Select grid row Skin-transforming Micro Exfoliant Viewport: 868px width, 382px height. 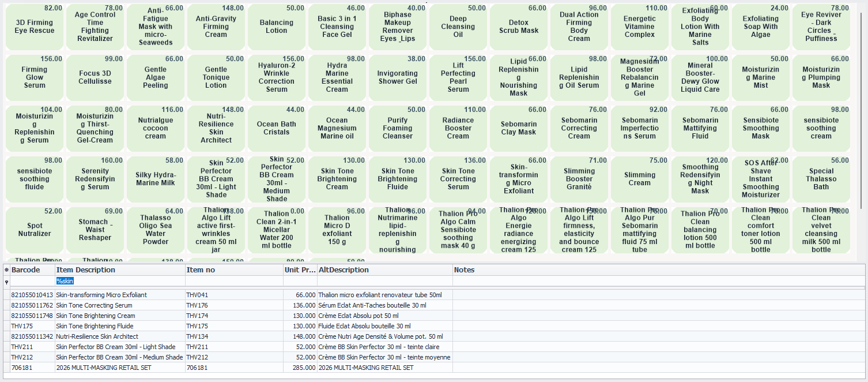click(x=434, y=295)
